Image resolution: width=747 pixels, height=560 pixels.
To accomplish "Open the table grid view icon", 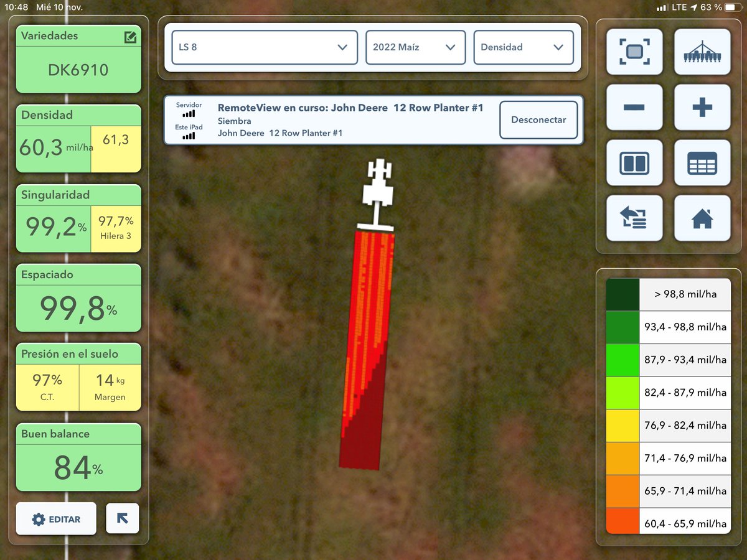I will [702, 163].
